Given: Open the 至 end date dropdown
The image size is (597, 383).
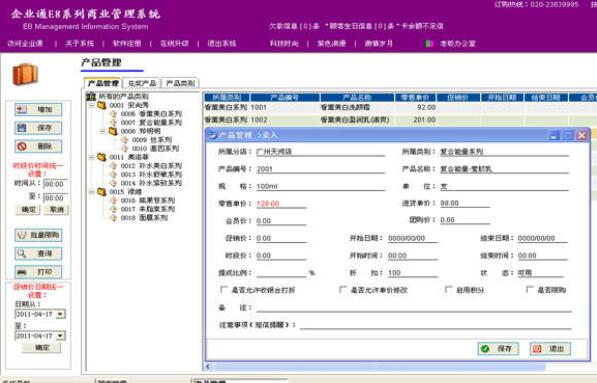Looking at the screenshot, I should 61,335.
